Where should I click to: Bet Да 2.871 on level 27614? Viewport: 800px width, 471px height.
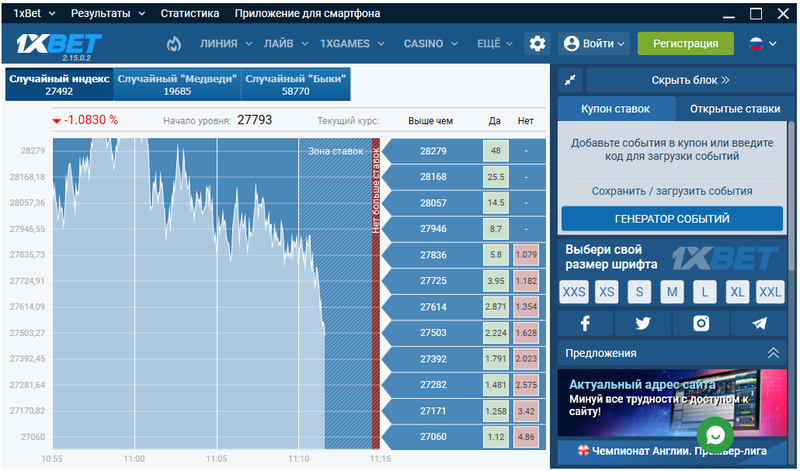495,307
